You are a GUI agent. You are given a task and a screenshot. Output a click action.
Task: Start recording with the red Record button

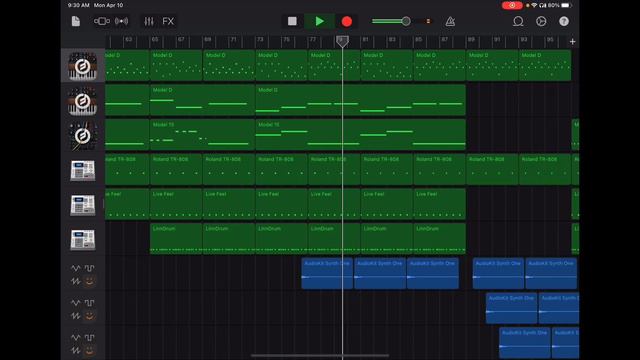(347, 21)
